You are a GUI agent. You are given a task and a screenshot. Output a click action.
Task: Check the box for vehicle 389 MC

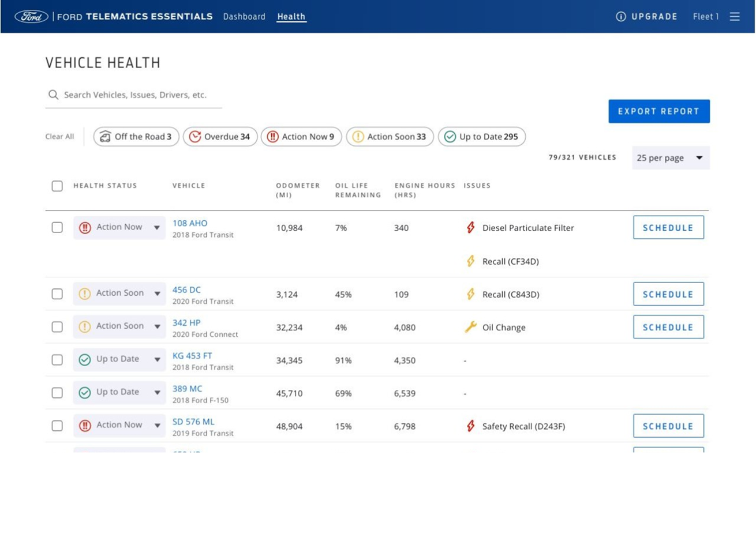click(57, 393)
